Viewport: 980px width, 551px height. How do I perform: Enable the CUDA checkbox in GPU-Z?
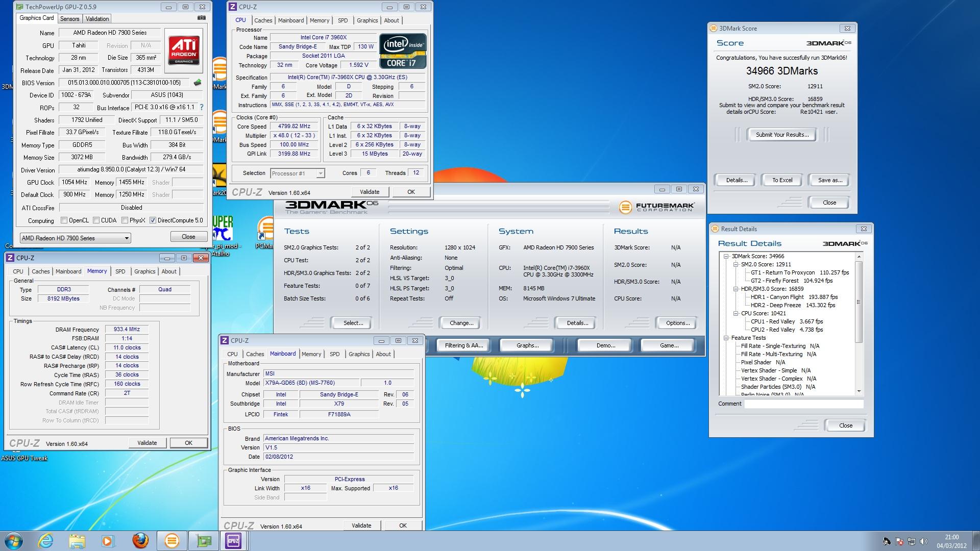click(96, 220)
